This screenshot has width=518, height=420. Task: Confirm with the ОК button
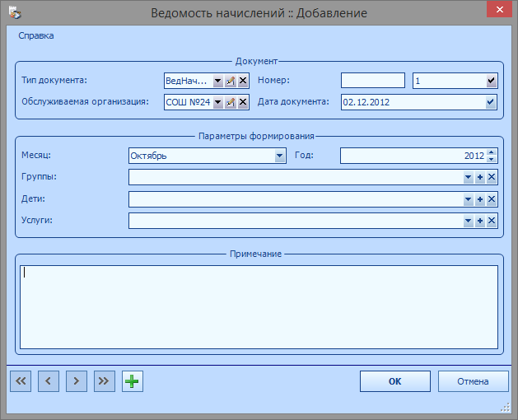395,381
